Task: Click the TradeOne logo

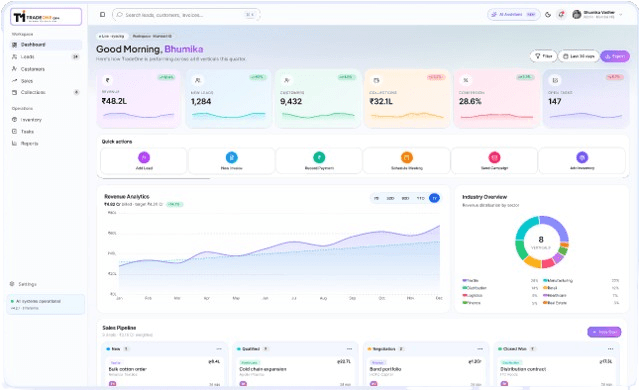Action: pos(46,17)
